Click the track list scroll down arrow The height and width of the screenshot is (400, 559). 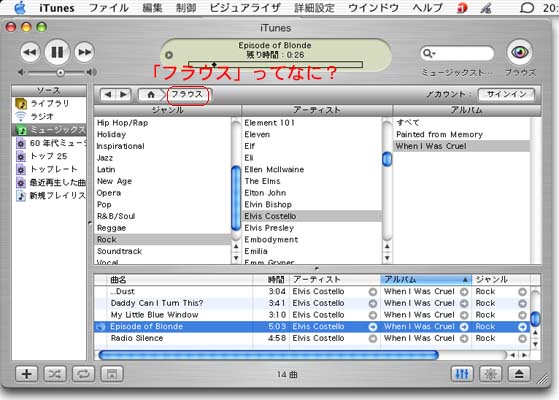point(535,344)
